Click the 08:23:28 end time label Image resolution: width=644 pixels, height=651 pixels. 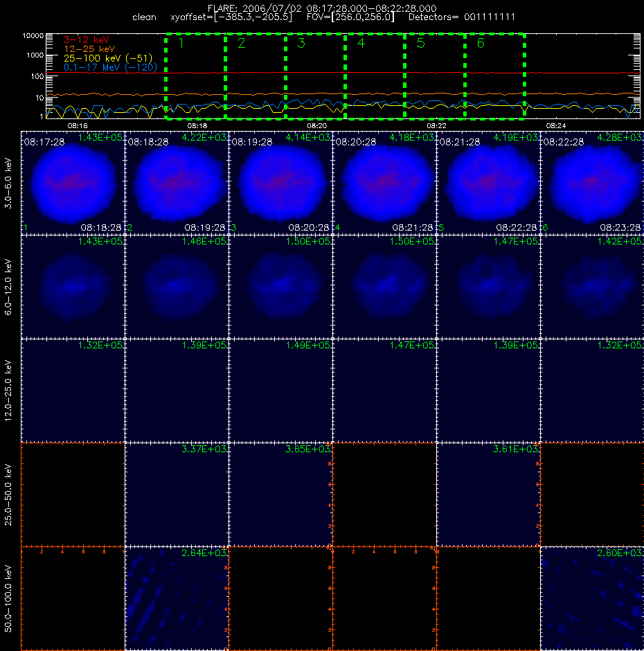pos(620,228)
